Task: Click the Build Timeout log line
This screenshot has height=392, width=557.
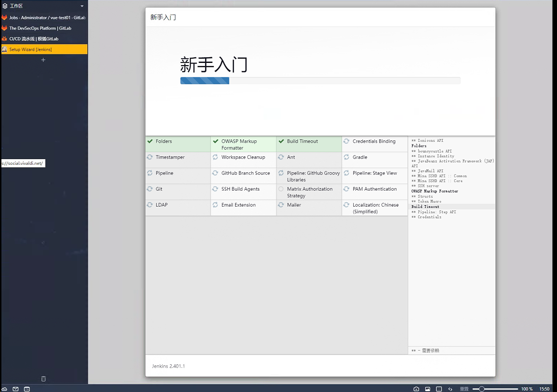Action: pos(425,207)
